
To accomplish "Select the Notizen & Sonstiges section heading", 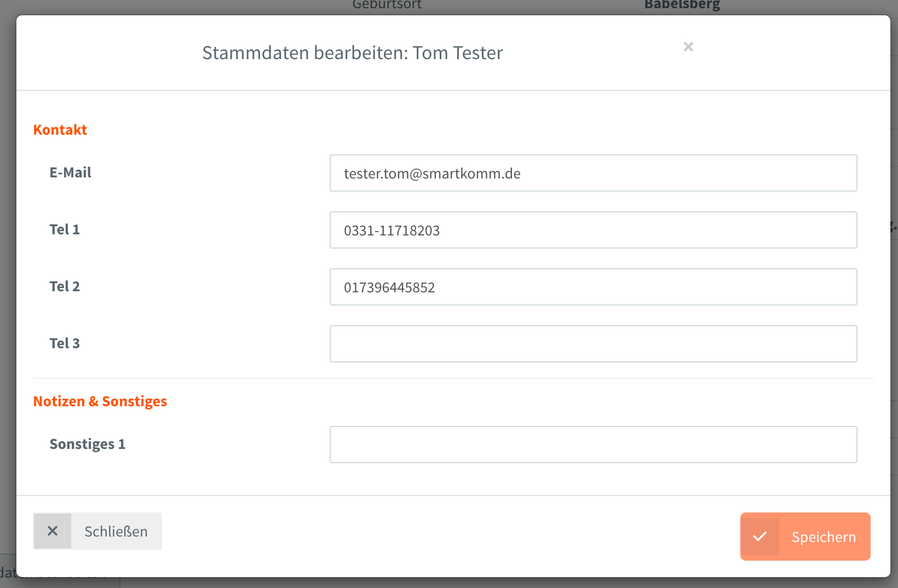I will (x=100, y=401).
